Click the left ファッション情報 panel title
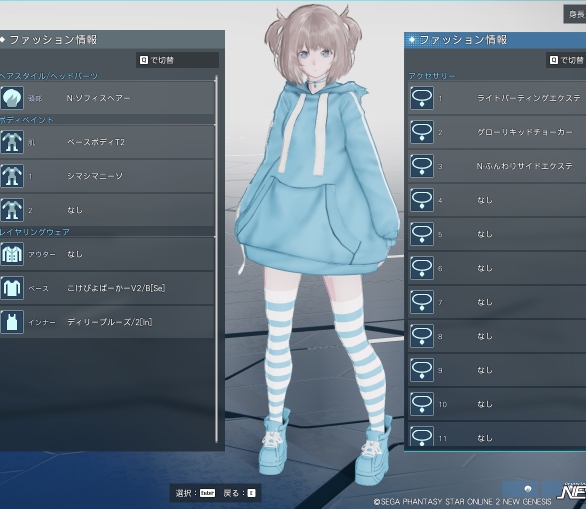This screenshot has width=586, height=509. [53, 40]
